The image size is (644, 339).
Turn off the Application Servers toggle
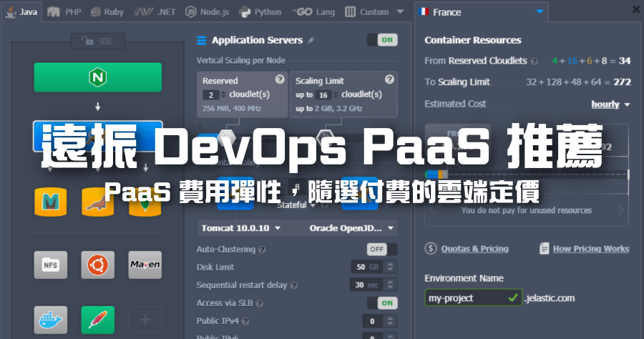pos(382,40)
